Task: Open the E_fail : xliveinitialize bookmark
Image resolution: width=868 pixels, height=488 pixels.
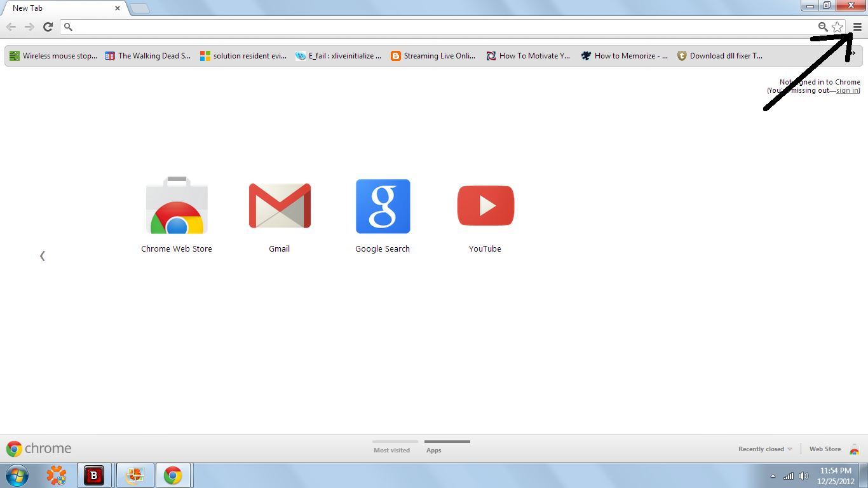Action: pos(339,56)
